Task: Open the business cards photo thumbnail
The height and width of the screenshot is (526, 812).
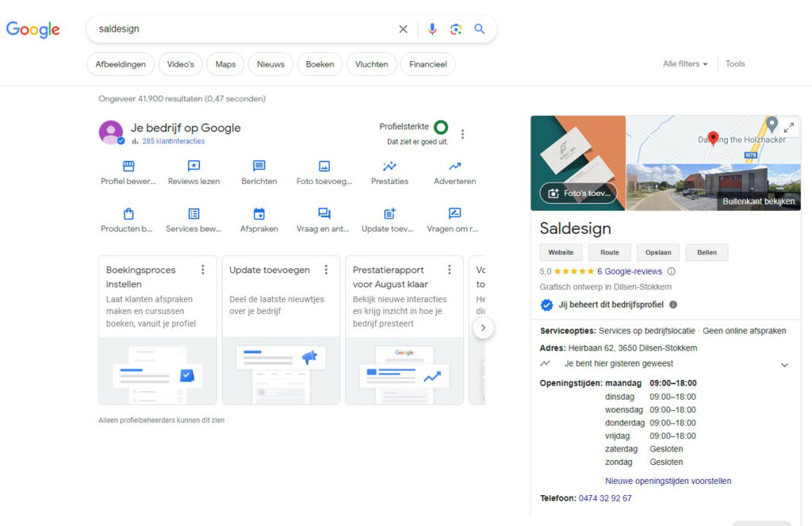Action: [x=578, y=163]
